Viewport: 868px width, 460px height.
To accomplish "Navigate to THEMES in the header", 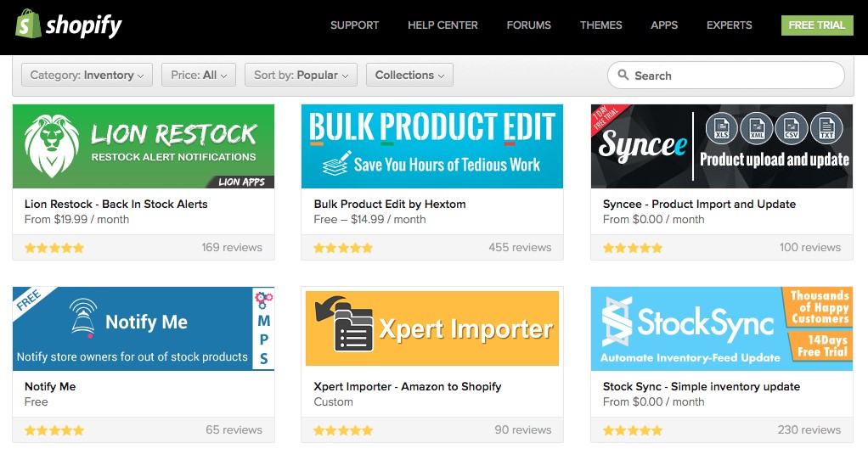I will click(x=601, y=25).
